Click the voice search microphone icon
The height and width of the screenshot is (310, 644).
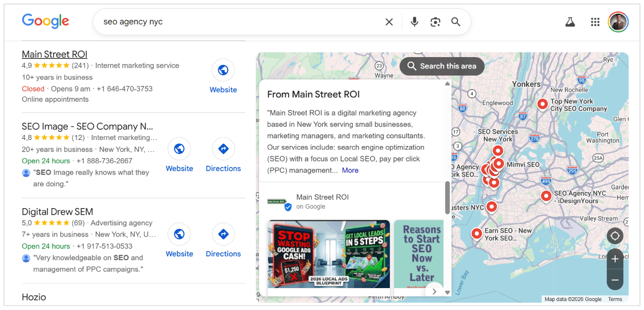click(x=413, y=21)
